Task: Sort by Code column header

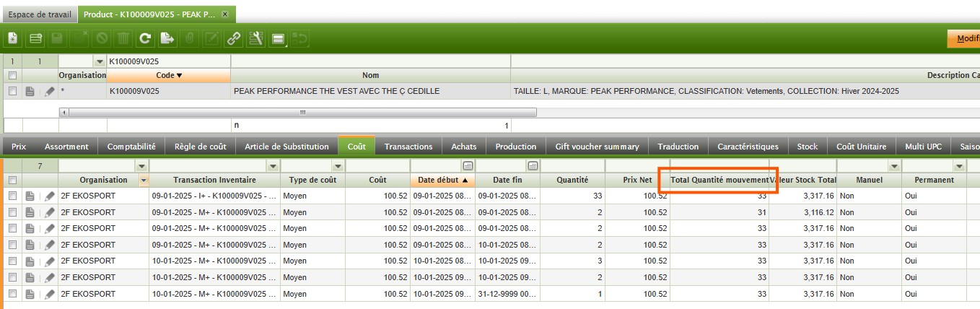Action: click(x=169, y=75)
